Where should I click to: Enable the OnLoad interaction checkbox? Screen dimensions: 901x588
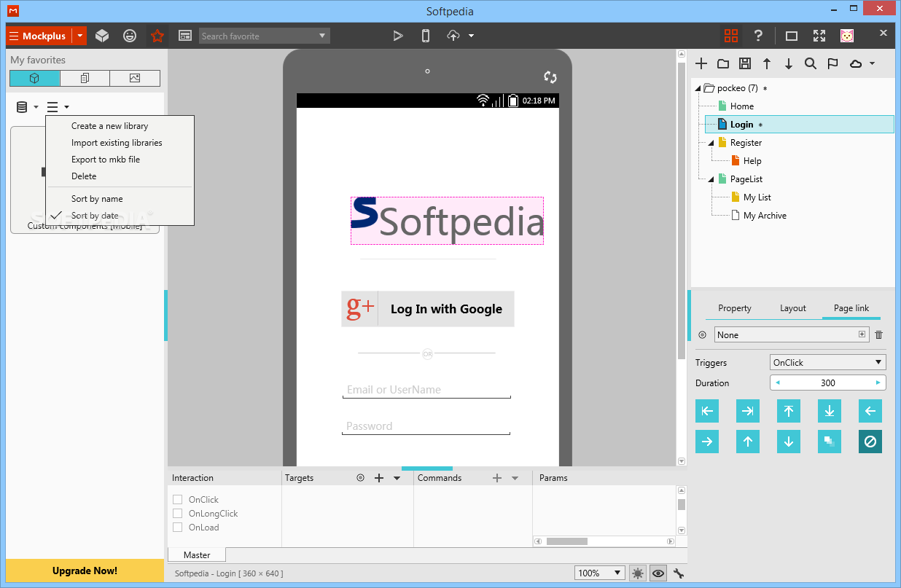click(178, 528)
